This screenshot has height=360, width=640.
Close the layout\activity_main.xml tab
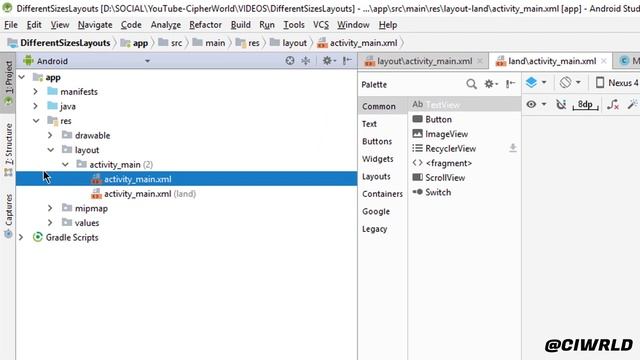click(x=480, y=61)
